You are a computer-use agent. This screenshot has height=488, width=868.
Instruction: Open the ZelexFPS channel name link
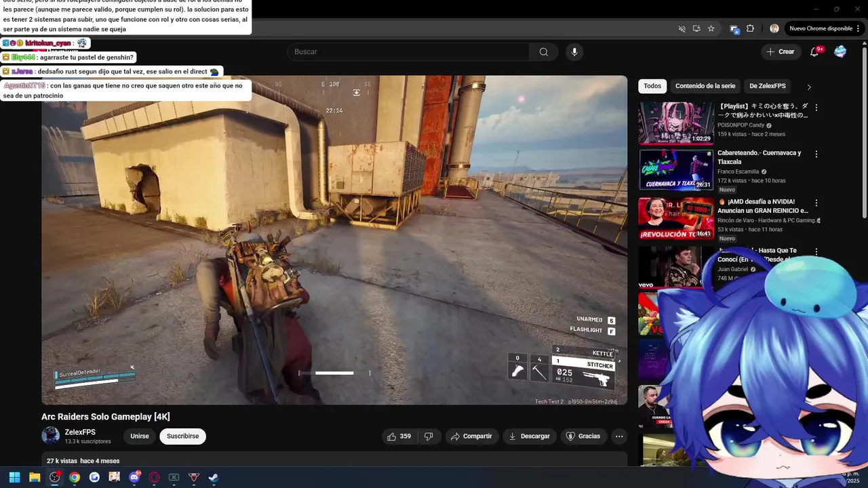tap(80, 432)
